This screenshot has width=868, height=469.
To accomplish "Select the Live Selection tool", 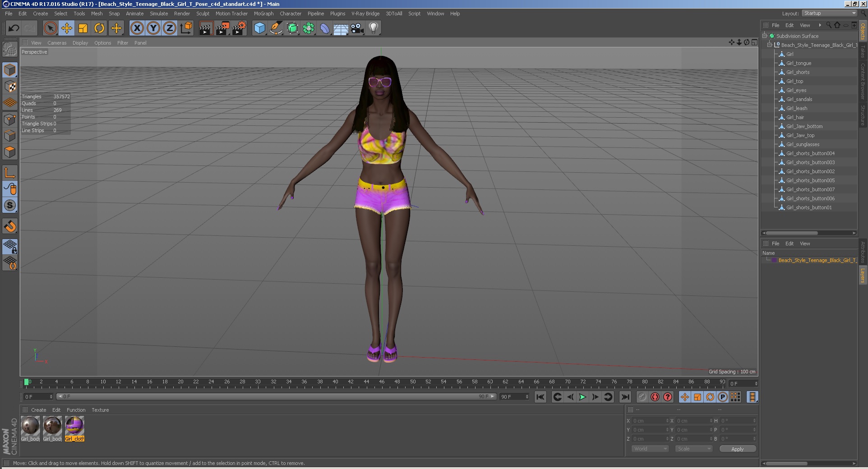I will (51, 28).
